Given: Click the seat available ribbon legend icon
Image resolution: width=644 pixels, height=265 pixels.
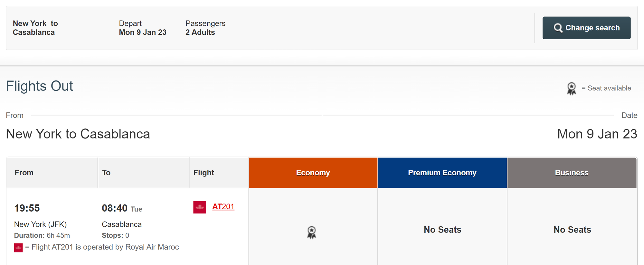Looking at the screenshot, I should [x=572, y=89].
